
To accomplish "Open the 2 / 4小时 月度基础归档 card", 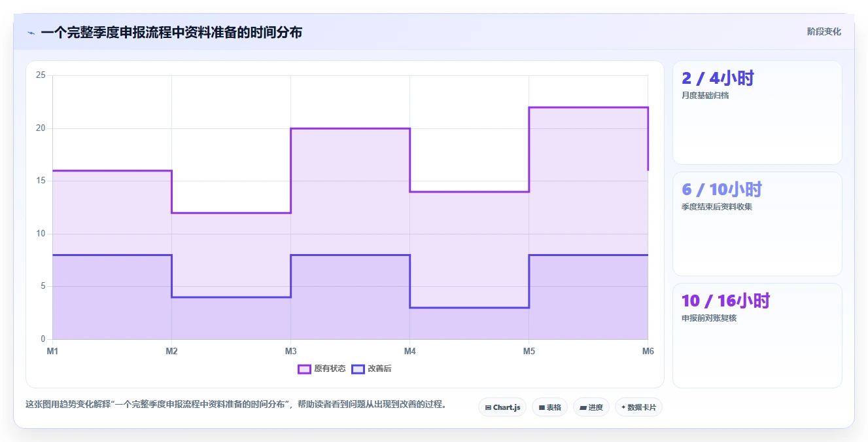I will (757, 113).
